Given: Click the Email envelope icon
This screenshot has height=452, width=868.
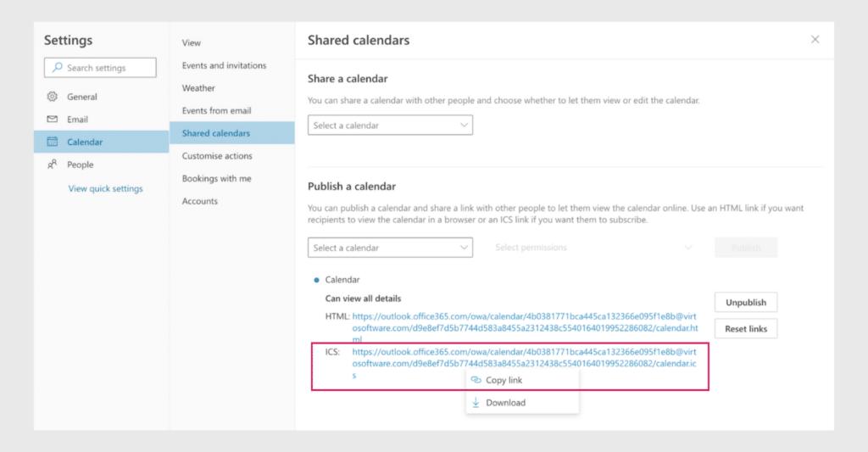Looking at the screenshot, I should (x=52, y=119).
